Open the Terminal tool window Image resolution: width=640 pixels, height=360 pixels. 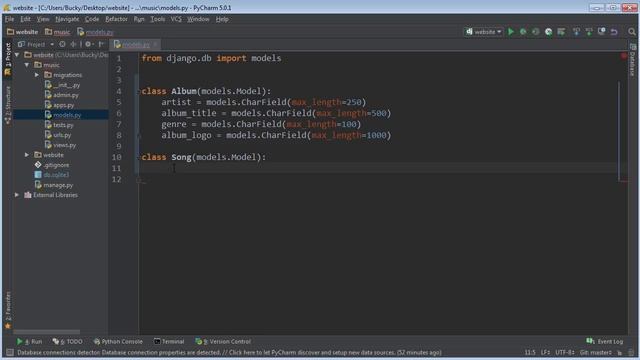pyautogui.click(x=169, y=342)
